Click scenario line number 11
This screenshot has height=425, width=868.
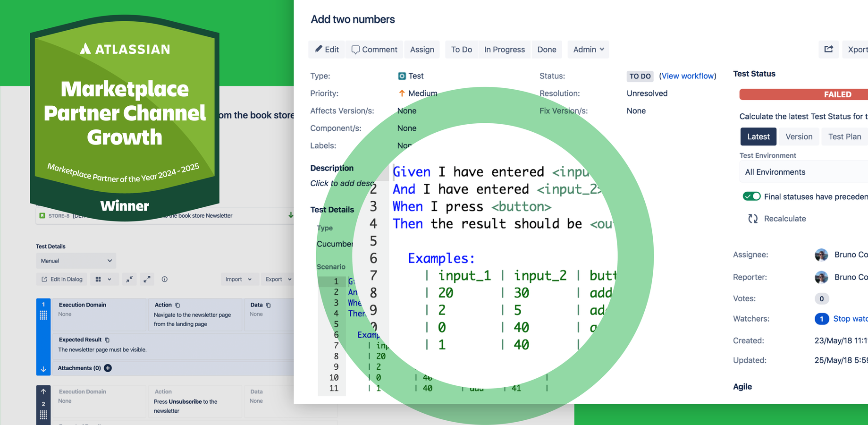334,388
